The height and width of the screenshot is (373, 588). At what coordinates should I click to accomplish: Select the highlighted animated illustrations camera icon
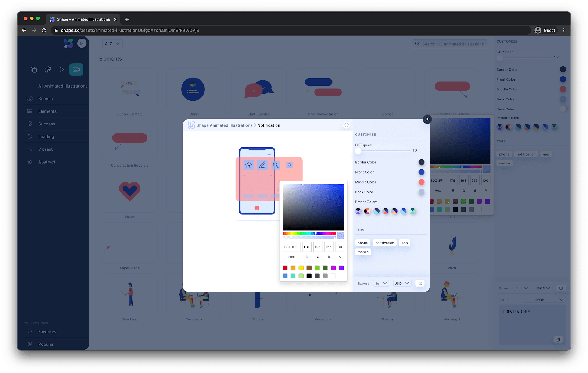[76, 70]
